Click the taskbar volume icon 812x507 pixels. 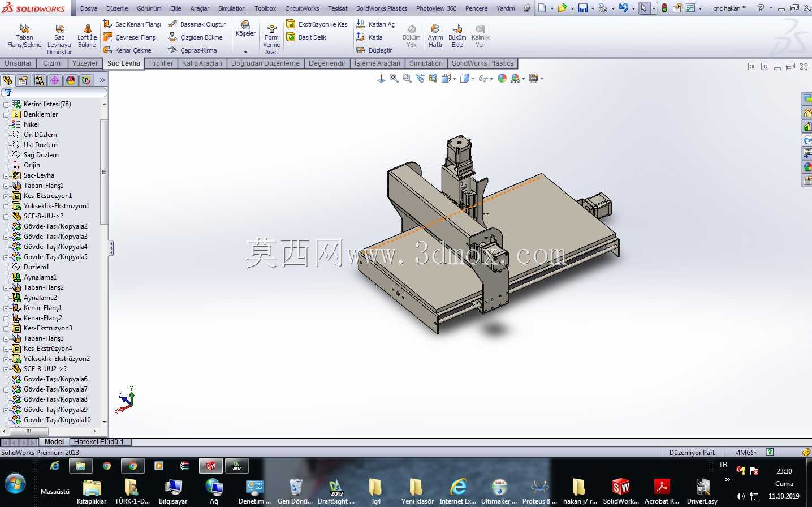[x=740, y=496]
